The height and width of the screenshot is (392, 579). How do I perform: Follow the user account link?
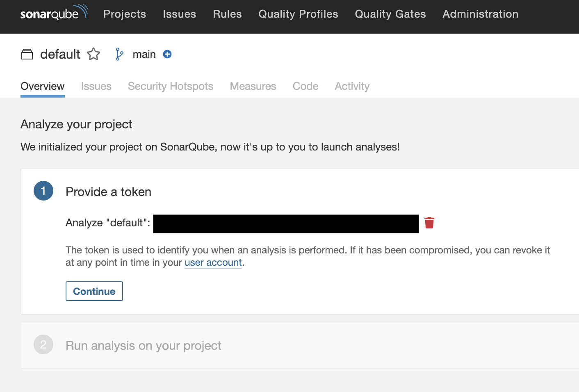[x=213, y=262]
